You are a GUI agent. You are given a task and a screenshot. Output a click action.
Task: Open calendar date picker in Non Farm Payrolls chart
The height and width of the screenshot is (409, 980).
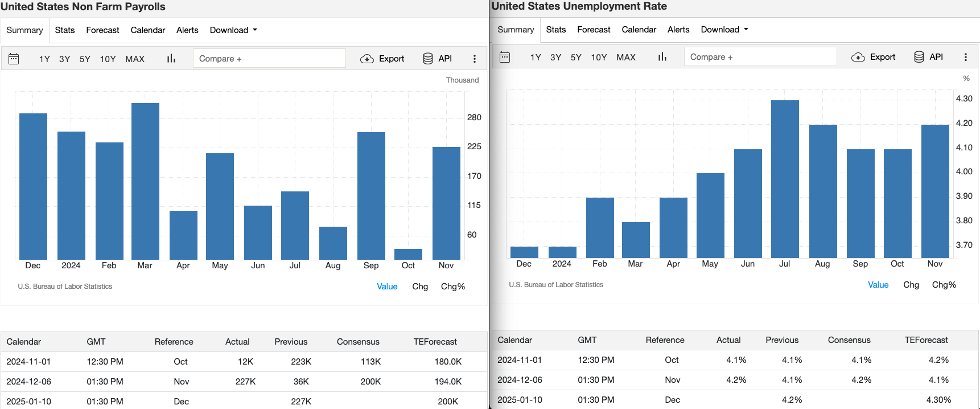pyautogui.click(x=14, y=59)
